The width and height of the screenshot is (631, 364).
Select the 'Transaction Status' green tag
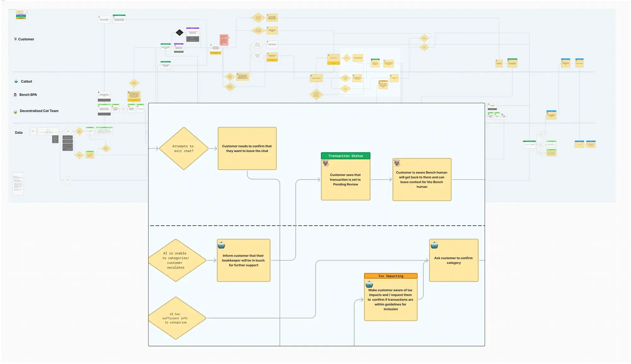345,156
